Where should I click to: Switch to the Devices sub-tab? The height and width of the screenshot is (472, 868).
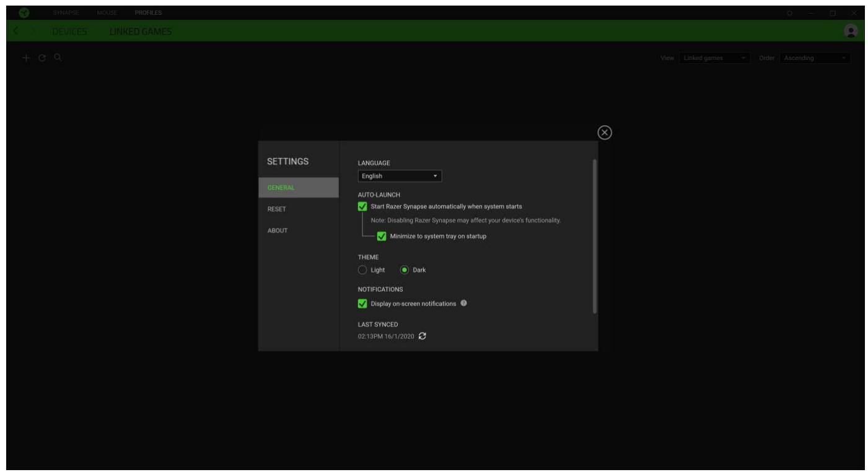point(69,32)
